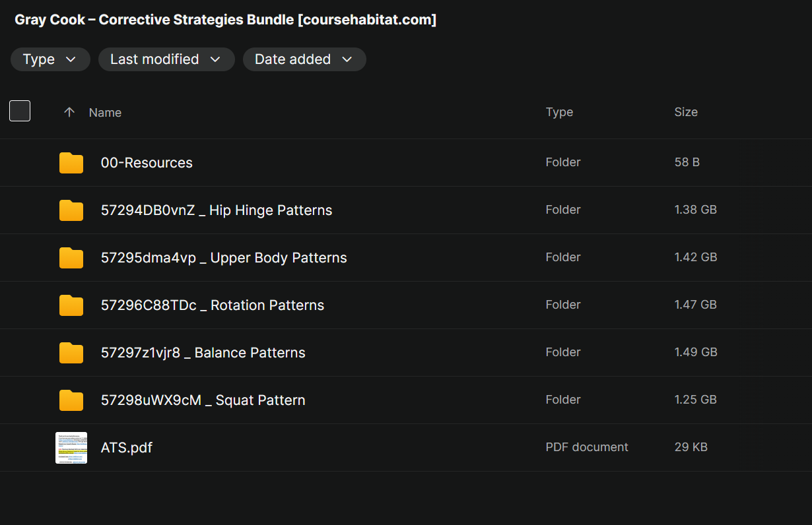Click the 00-Resources folder icon

pos(71,163)
